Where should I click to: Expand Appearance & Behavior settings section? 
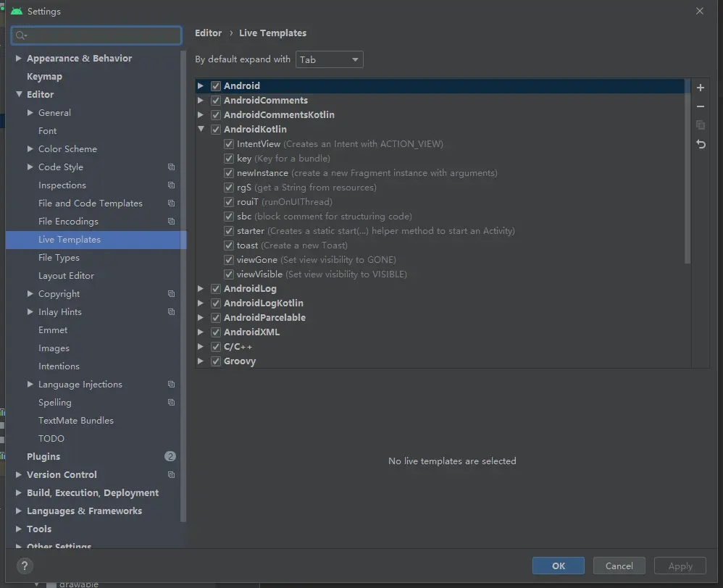point(18,58)
